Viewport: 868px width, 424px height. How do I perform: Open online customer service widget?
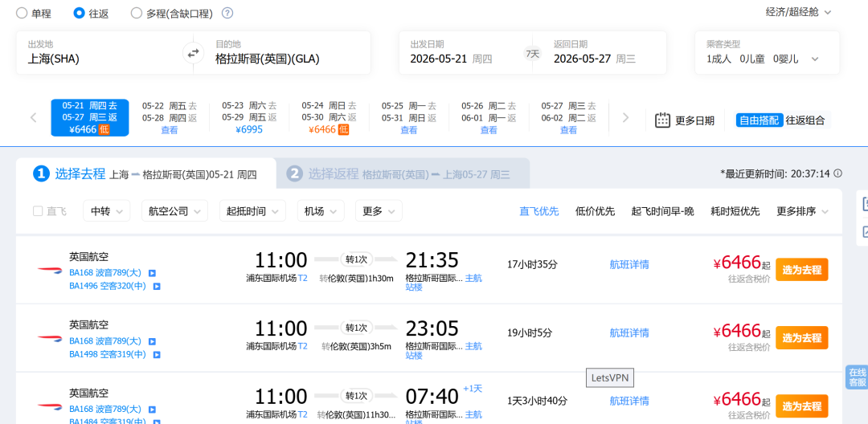point(857,377)
